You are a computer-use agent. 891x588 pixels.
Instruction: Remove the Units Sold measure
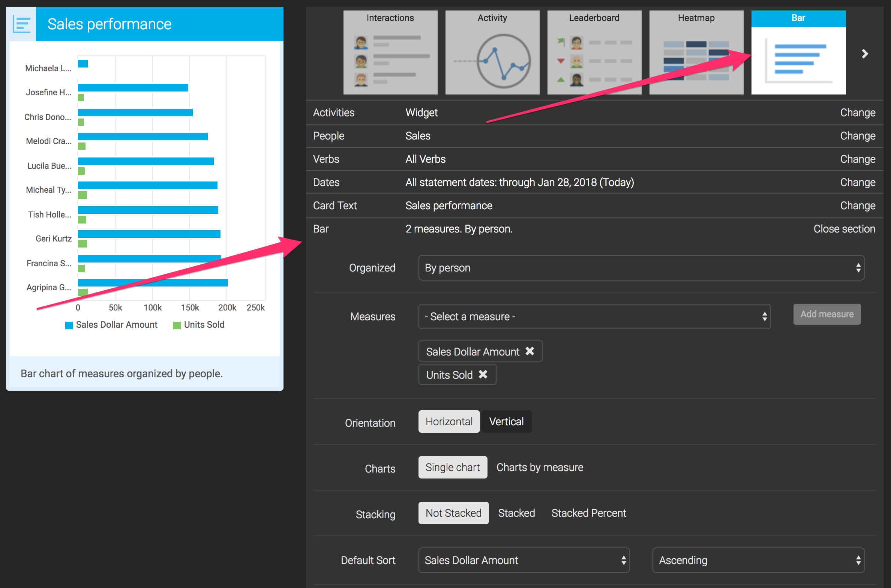(x=483, y=374)
